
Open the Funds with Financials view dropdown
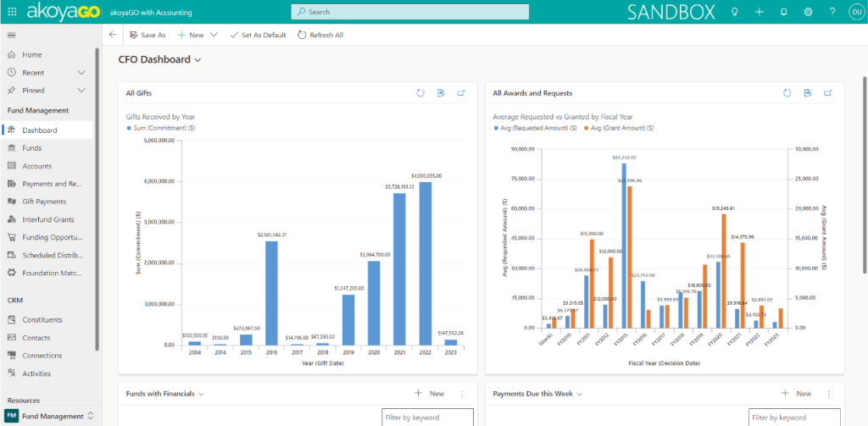201,394
